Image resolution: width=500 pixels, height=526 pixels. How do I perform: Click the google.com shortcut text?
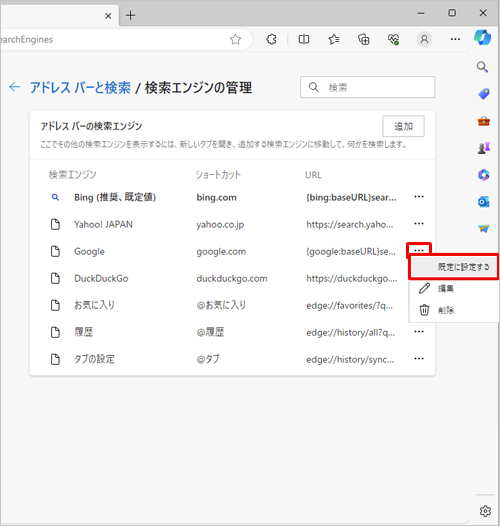coord(221,252)
